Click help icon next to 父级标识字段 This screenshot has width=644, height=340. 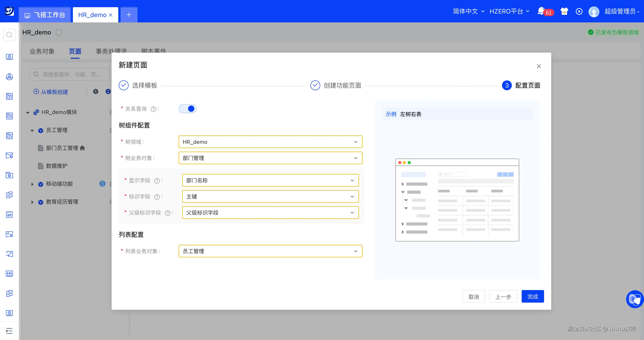pyautogui.click(x=167, y=213)
